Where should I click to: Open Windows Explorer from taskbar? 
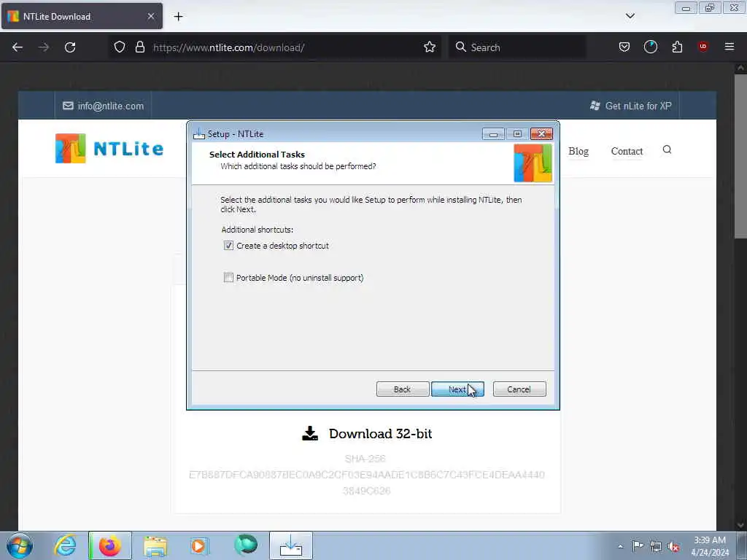point(155,545)
